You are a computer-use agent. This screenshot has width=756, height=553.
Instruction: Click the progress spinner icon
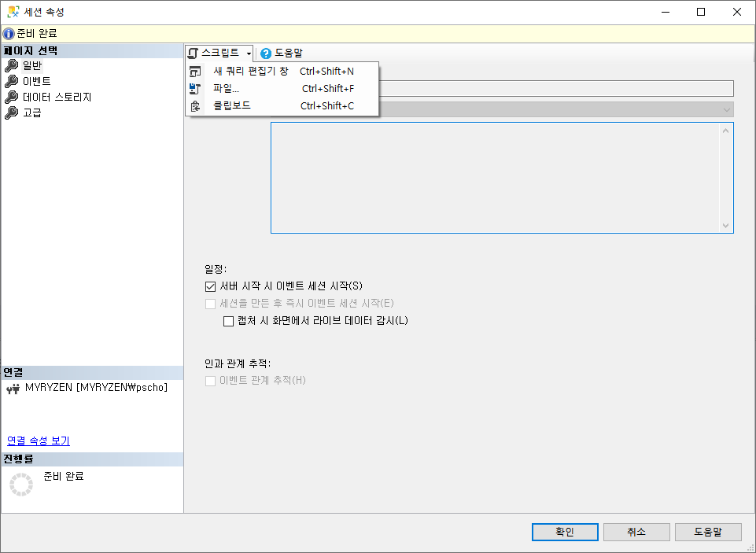pyautogui.click(x=21, y=485)
